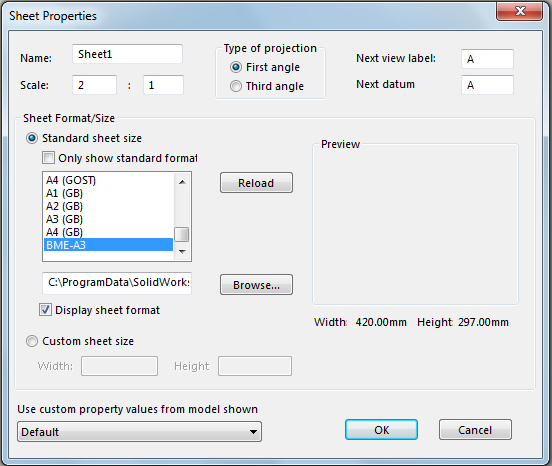Click the sheet Name input field

127,54
